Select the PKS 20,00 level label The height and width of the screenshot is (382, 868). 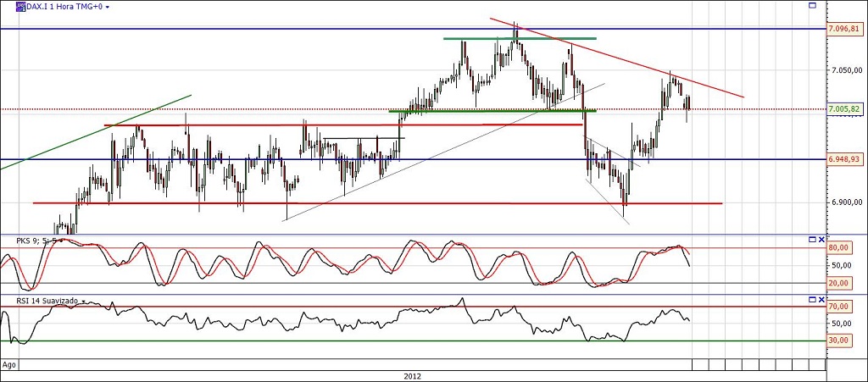tap(838, 283)
